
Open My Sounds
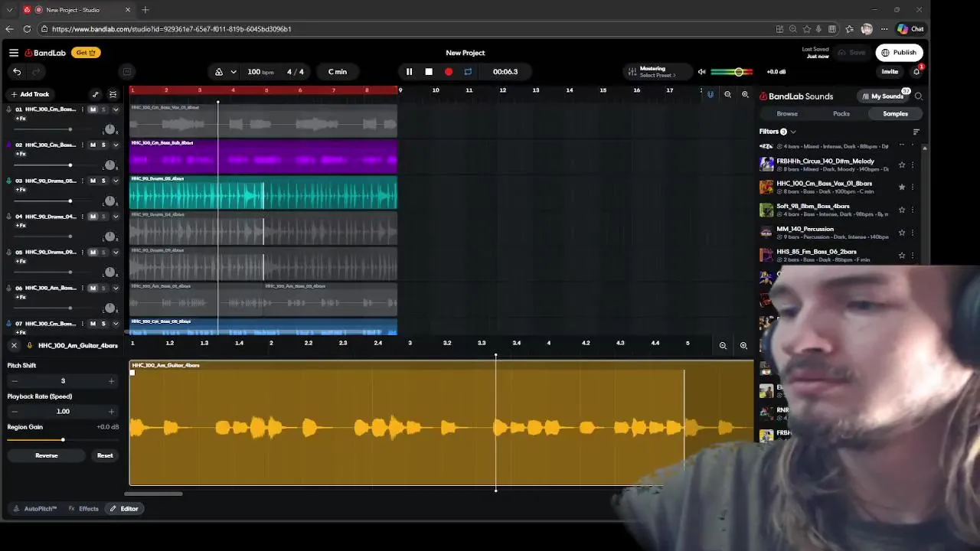[x=883, y=96]
